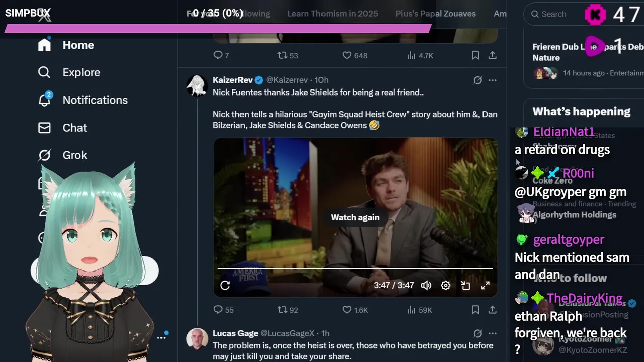Open more options on KaizerRev post
This screenshot has height=362, width=644.
pos(493,80)
